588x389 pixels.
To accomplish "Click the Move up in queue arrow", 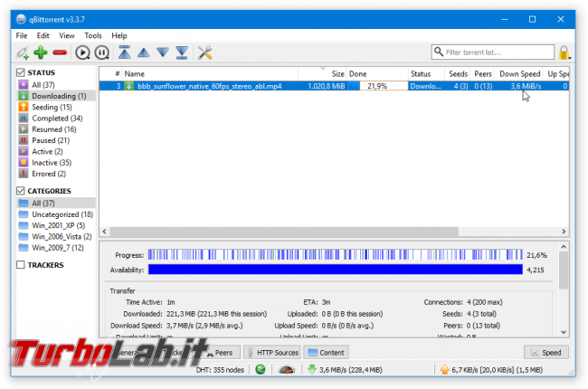I will (x=144, y=52).
